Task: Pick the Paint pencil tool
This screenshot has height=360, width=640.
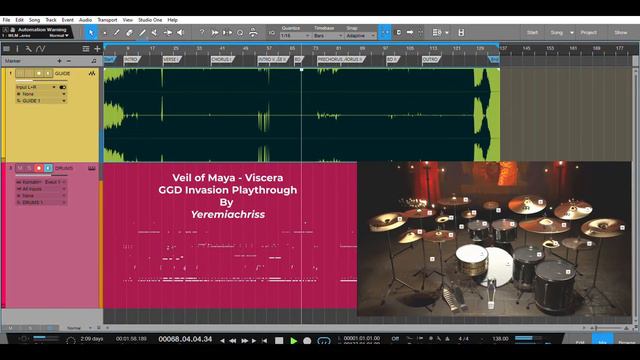Action: tap(142, 33)
